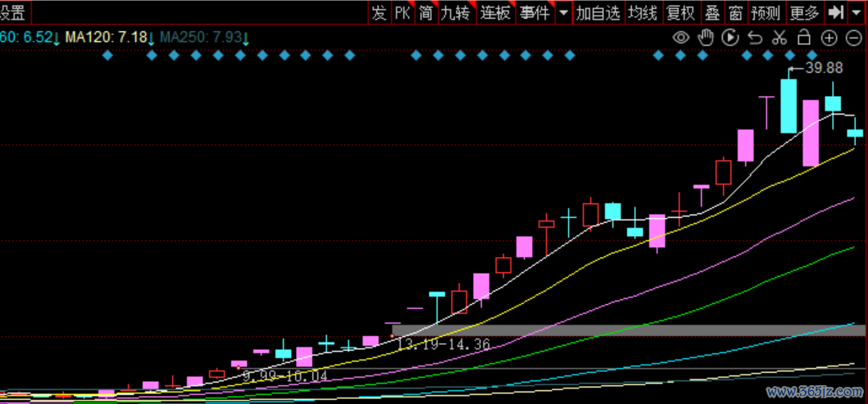868x404 pixels.
Task: Click the 9.99-10.04 gap label
Action: [285, 376]
